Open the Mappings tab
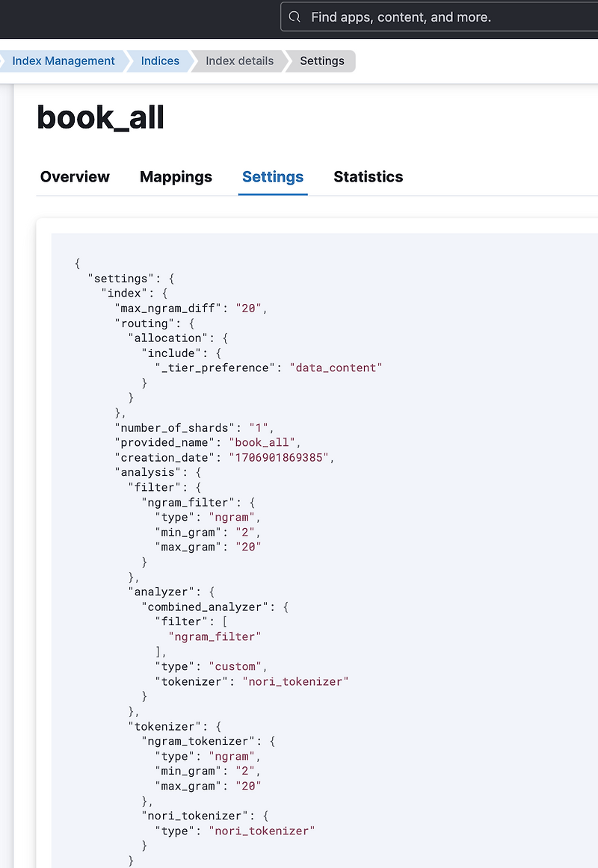Screen dimensions: 598x868 click(176, 177)
